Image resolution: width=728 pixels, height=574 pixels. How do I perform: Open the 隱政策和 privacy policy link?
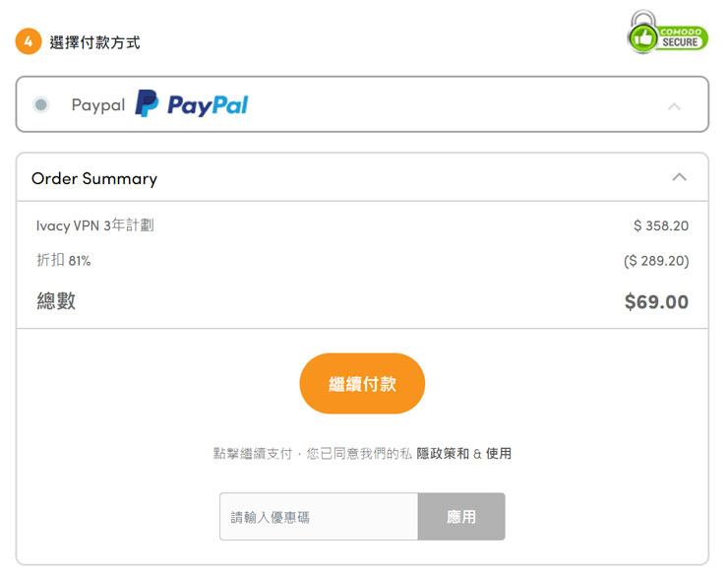(x=443, y=454)
